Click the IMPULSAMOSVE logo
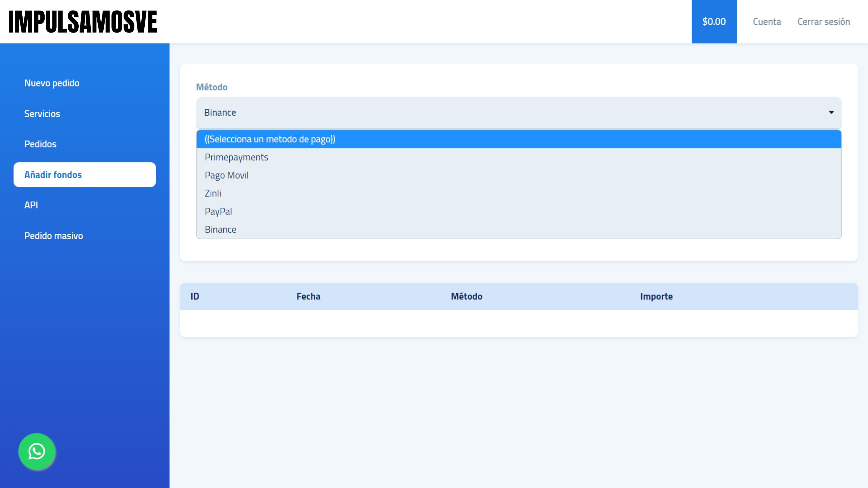 click(x=83, y=22)
